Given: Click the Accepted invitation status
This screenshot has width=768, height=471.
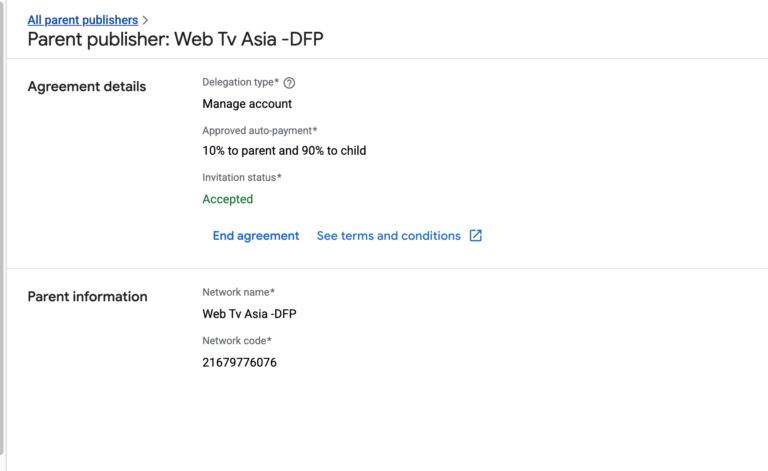Looking at the screenshot, I should (x=228, y=199).
